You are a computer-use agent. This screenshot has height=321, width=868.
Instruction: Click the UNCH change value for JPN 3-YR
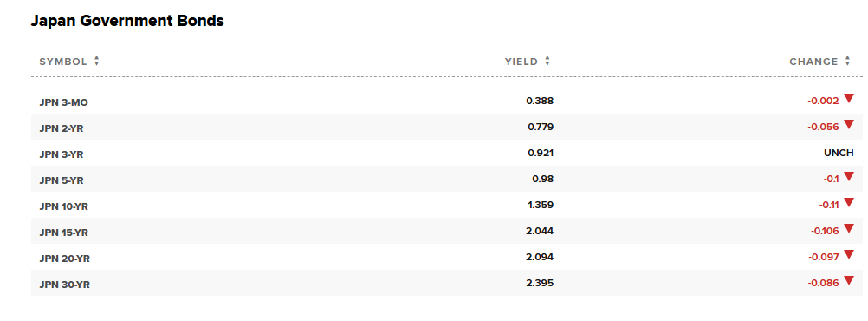839,153
